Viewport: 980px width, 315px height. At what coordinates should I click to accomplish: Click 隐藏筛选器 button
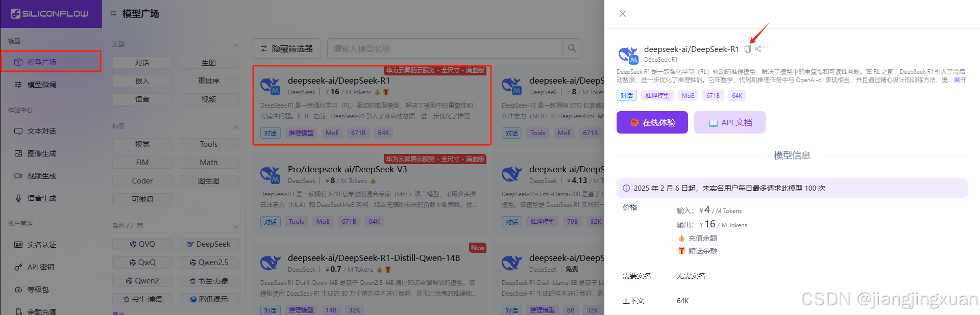pos(286,48)
